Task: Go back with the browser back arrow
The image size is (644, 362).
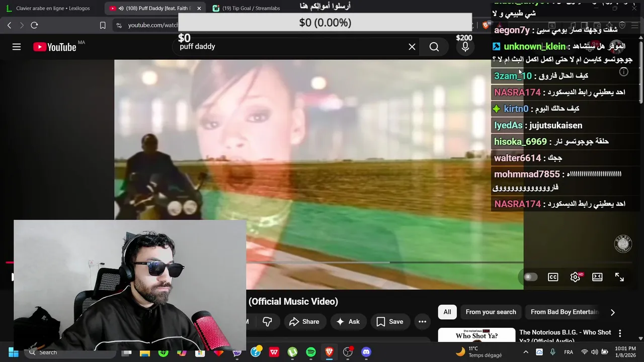Action: [x=9, y=25]
